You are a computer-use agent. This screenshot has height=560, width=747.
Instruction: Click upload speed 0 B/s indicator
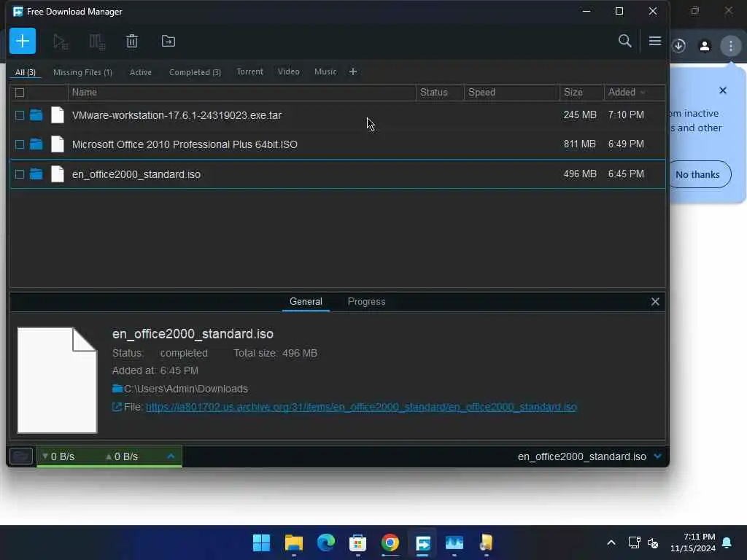tap(122, 456)
